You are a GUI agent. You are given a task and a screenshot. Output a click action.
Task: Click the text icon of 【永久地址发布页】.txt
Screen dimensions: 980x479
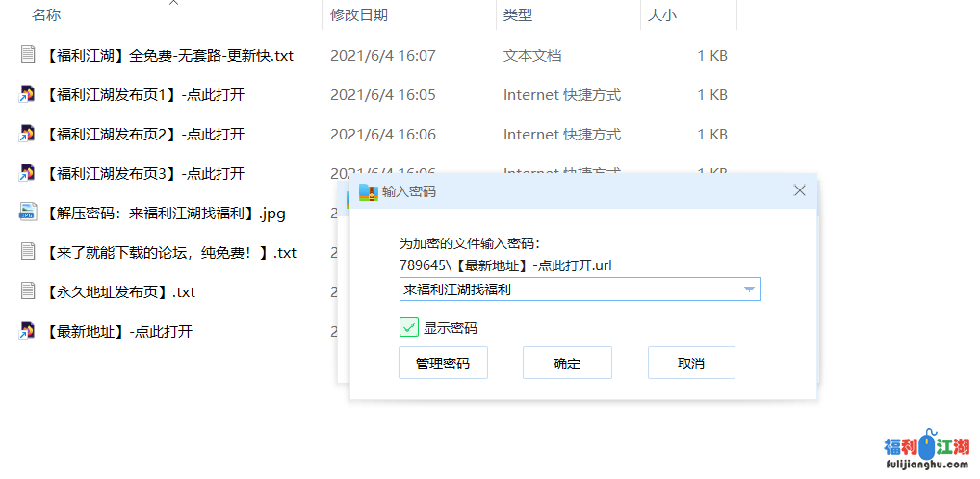pos(28,291)
